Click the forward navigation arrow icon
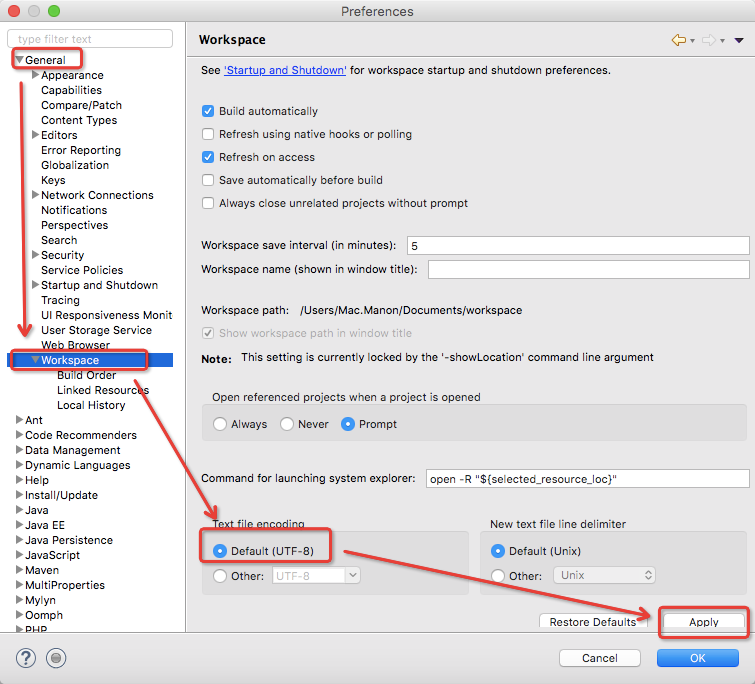The height and width of the screenshot is (684, 755). 709,40
